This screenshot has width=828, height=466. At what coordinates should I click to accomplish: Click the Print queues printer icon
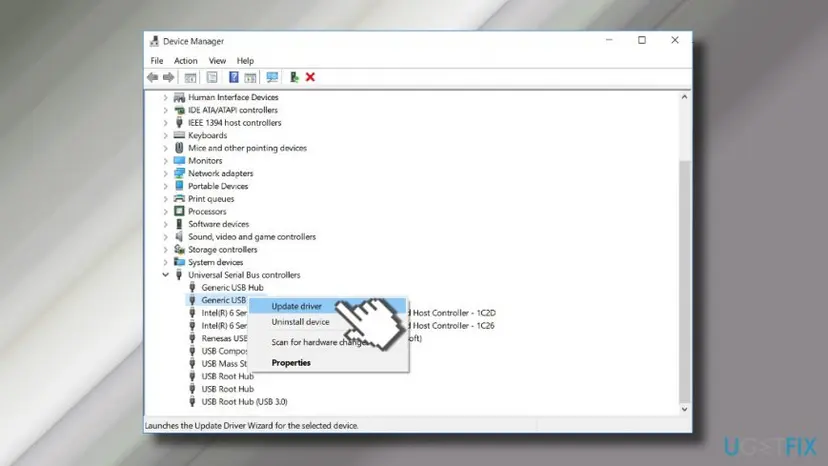pos(180,199)
